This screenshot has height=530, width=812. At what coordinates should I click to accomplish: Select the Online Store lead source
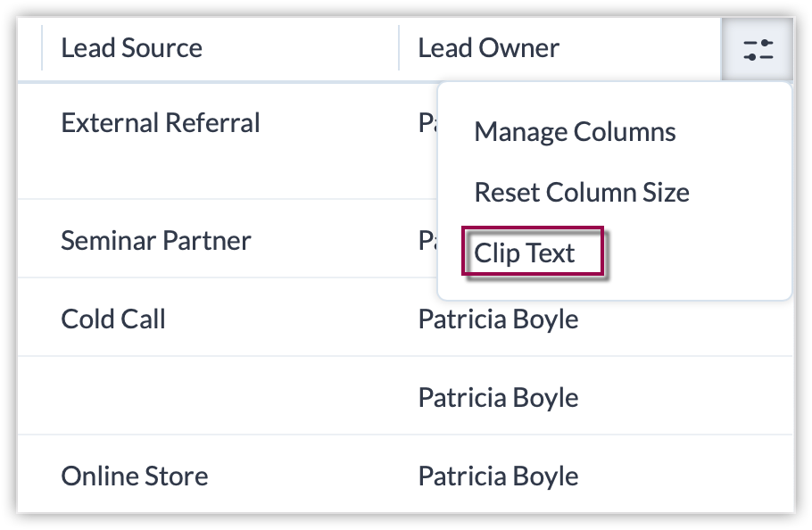click(135, 476)
